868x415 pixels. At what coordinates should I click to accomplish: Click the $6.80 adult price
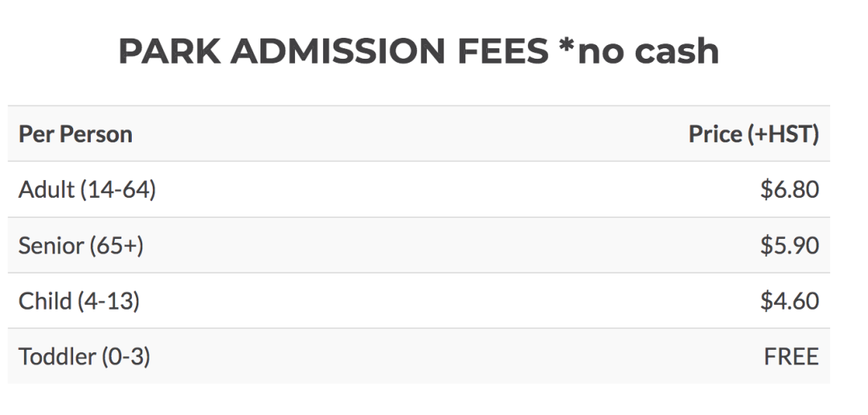pyautogui.click(x=789, y=190)
